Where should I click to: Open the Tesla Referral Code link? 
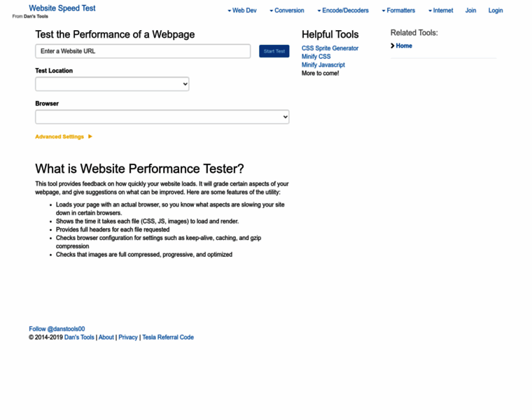(x=168, y=337)
